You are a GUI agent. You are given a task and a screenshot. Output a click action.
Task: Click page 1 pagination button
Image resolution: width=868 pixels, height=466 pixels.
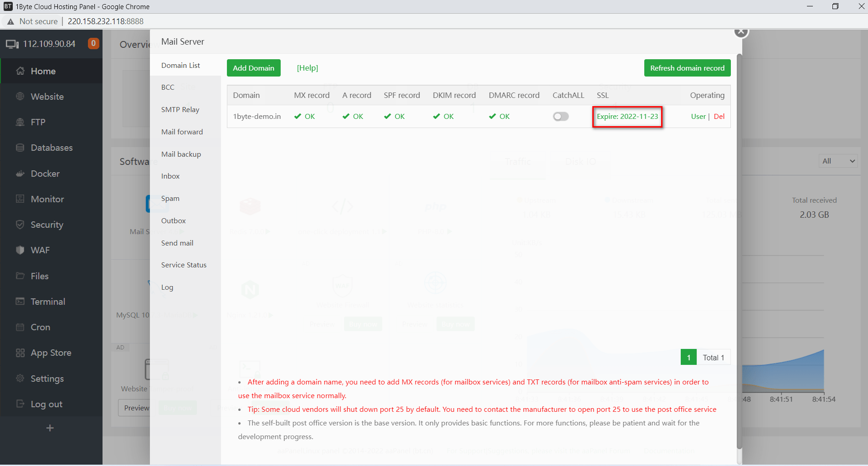(688, 358)
